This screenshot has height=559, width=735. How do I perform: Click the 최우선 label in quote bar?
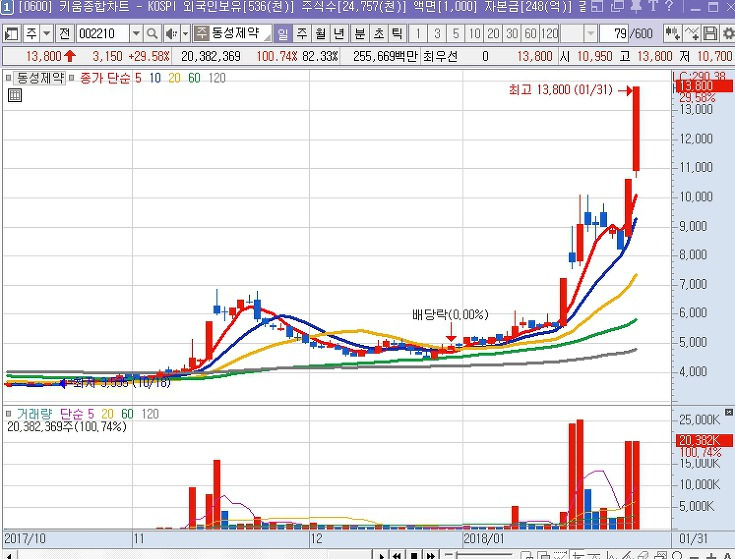[x=440, y=56]
